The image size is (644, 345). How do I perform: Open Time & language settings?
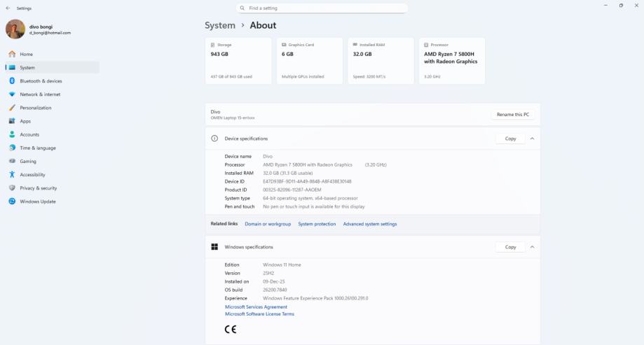tap(37, 148)
